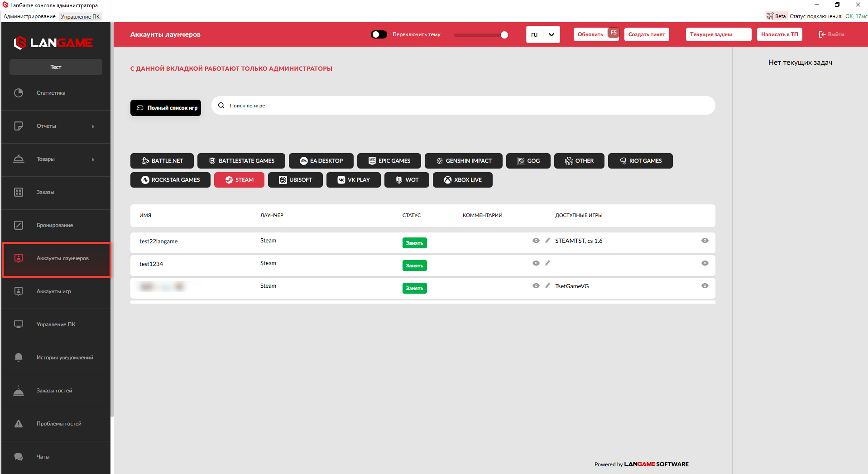Filter by STEAM launcher

coord(239,180)
